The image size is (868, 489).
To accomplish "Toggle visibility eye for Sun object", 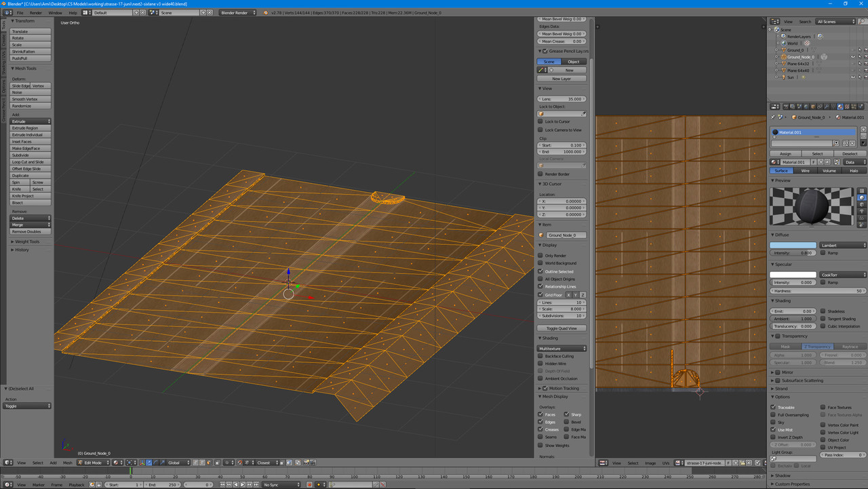I will [x=852, y=77].
